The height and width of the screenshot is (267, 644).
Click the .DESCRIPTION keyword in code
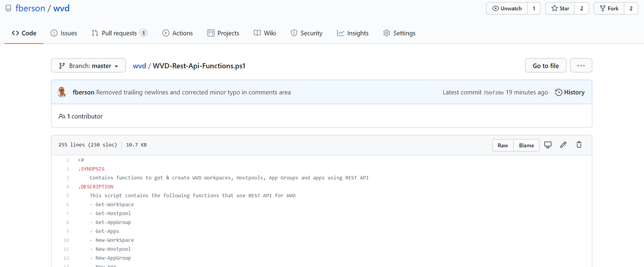96,187
